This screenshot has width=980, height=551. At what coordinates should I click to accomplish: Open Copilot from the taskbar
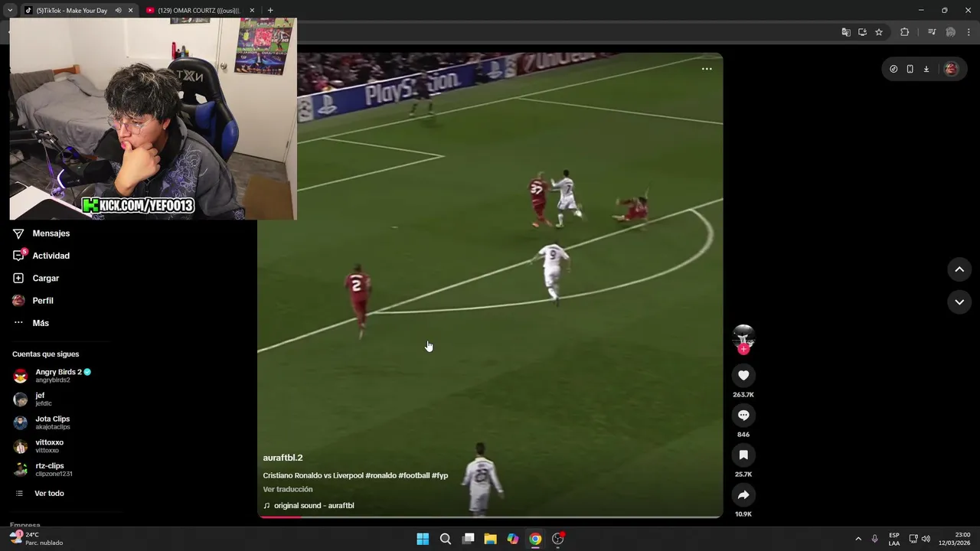click(x=513, y=539)
